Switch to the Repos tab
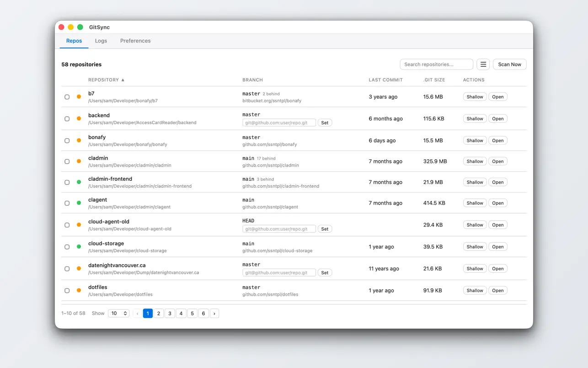This screenshot has width=588, height=368. [x=74, y=41]
